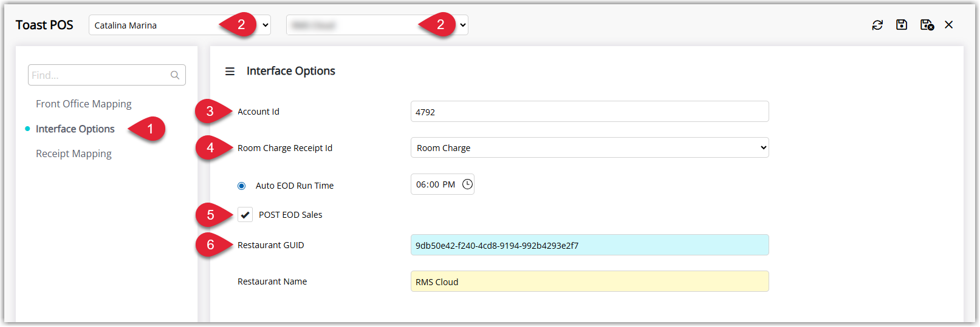Open the blurred second header dropdown
This screenshot has width=980, height=327.
point(377,25)
